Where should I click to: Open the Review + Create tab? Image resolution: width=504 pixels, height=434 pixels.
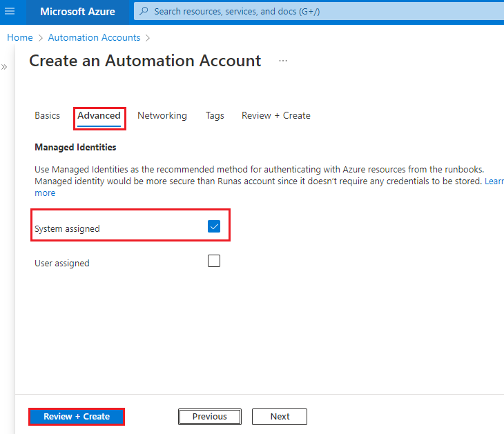[x=275, y=116]
